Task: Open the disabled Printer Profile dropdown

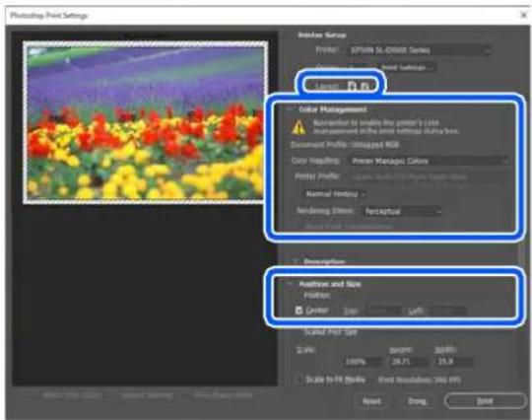Action: pyautogui.click(x=430, y=176)
